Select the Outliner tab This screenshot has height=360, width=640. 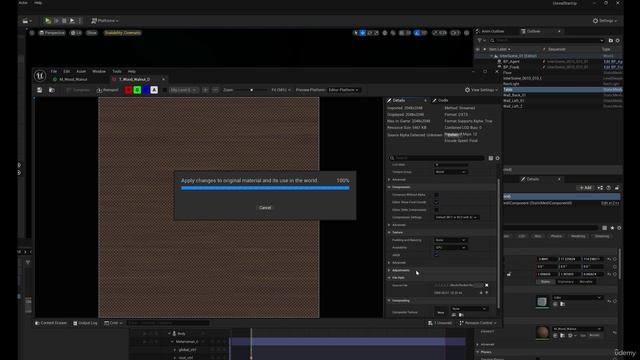pos(533,31)
